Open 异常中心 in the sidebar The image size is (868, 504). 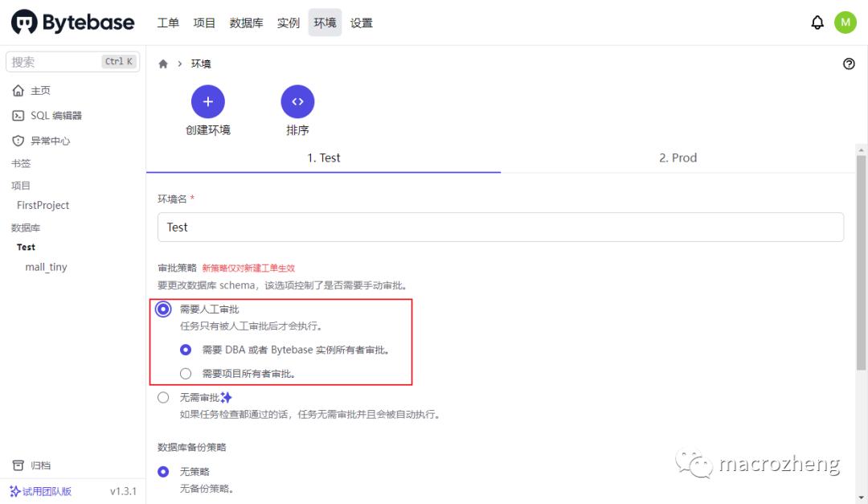[47, 139]
